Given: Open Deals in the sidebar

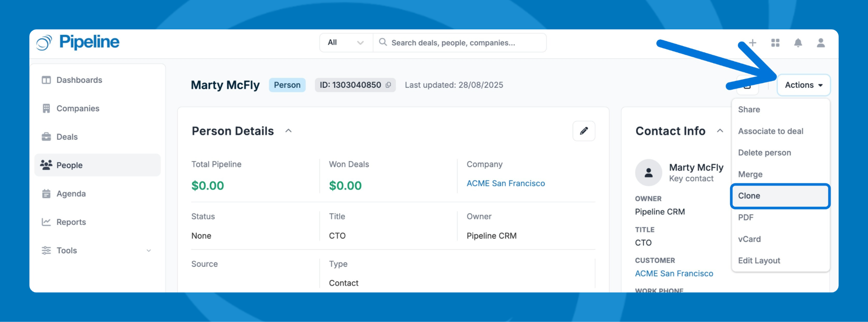Looking at the screenshot, I should pyautogui.click(x=98, y=137).
